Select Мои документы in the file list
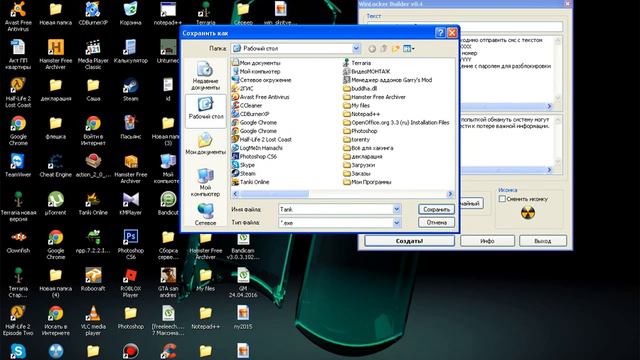 pos(256,63)
